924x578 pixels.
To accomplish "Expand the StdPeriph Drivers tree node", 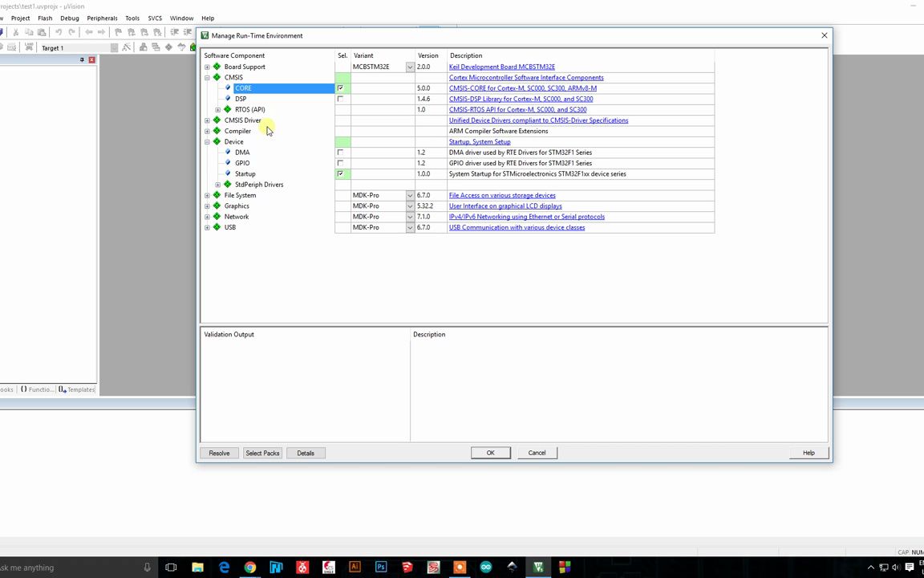I will tap(217, 185).
